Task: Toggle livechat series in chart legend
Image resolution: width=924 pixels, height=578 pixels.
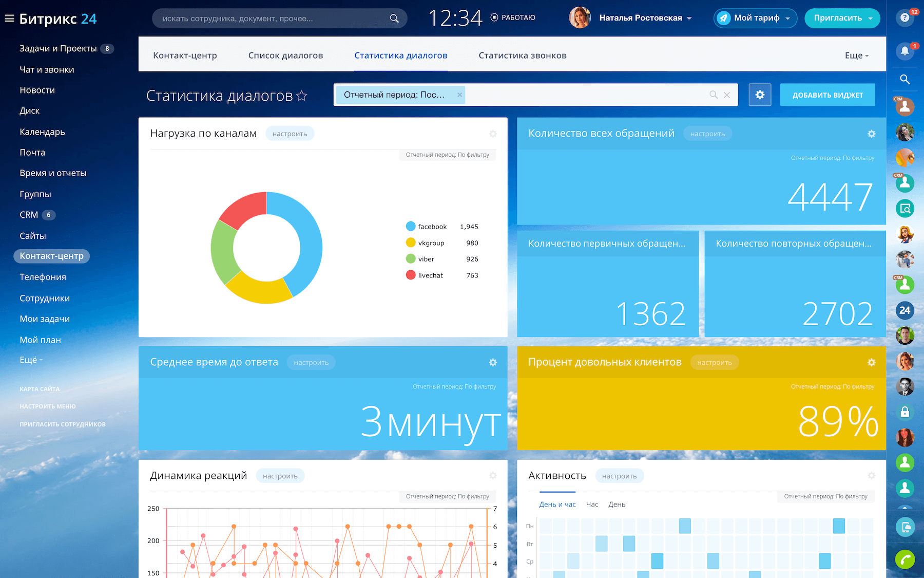Action: [x=425, y=275]
